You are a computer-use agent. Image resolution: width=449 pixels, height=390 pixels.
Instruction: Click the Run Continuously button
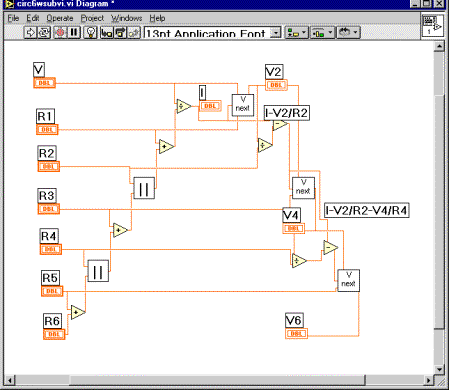[x=44, y=33]
